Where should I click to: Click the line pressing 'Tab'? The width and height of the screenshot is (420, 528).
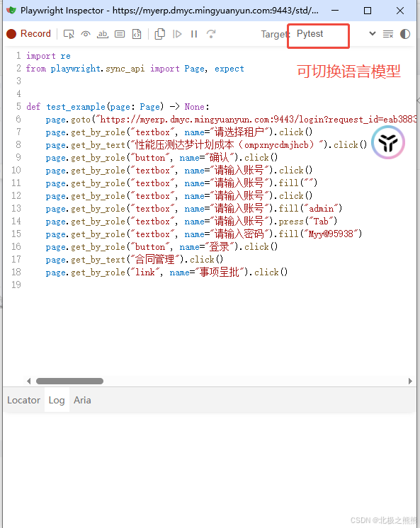point(191,222)
